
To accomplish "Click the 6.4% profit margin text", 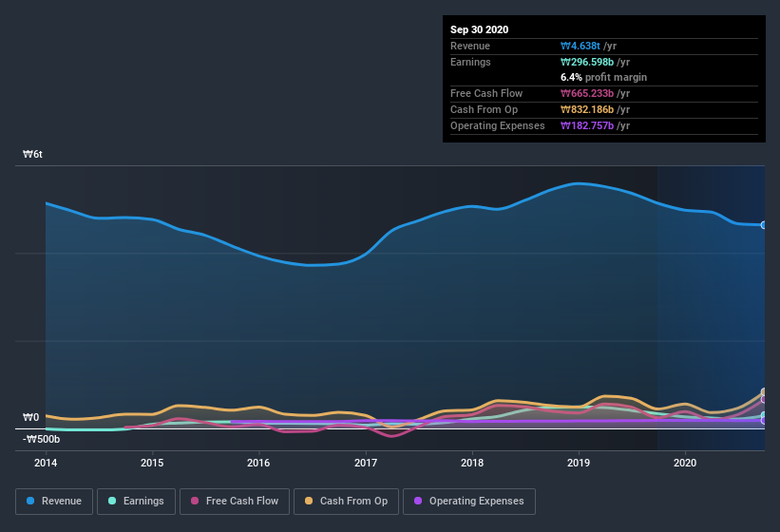I will point(604,77).
